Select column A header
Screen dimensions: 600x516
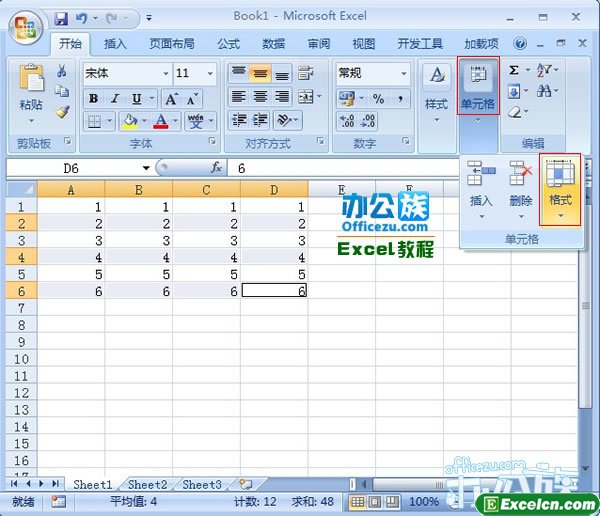pos(71,190)
